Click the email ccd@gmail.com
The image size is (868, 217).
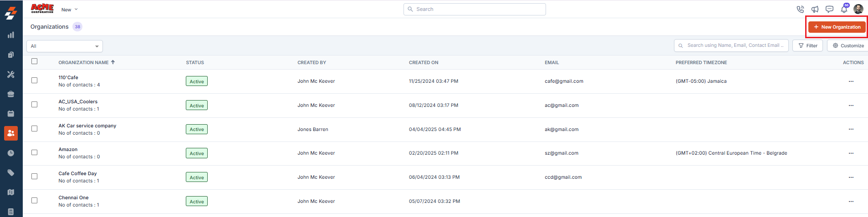[x=563, y=177]
